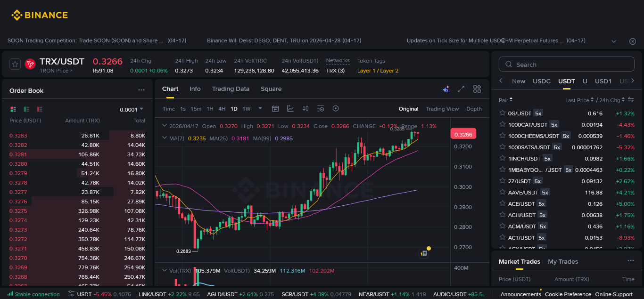The width and height of the screenshot is (644, 299).
Task: Sort market list by Pair
Action: click(x=505, y=100)
